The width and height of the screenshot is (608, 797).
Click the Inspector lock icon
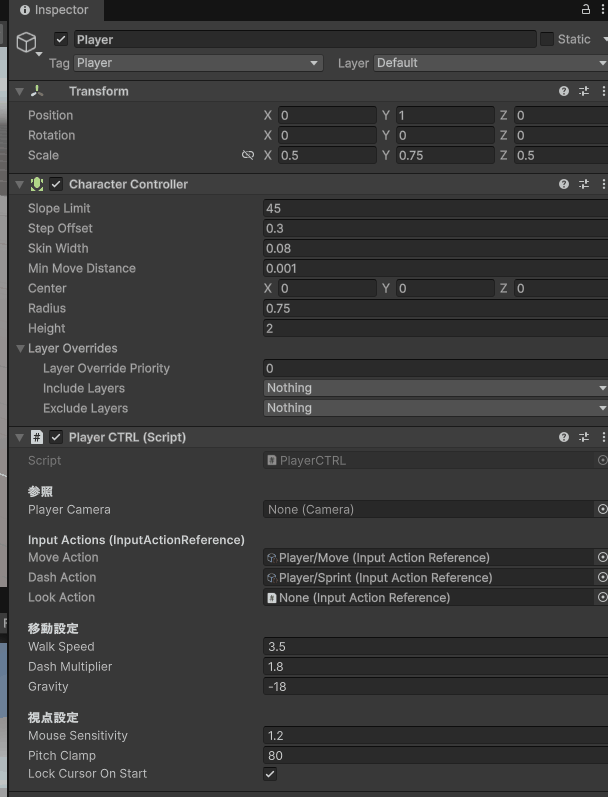coord(586,9)
